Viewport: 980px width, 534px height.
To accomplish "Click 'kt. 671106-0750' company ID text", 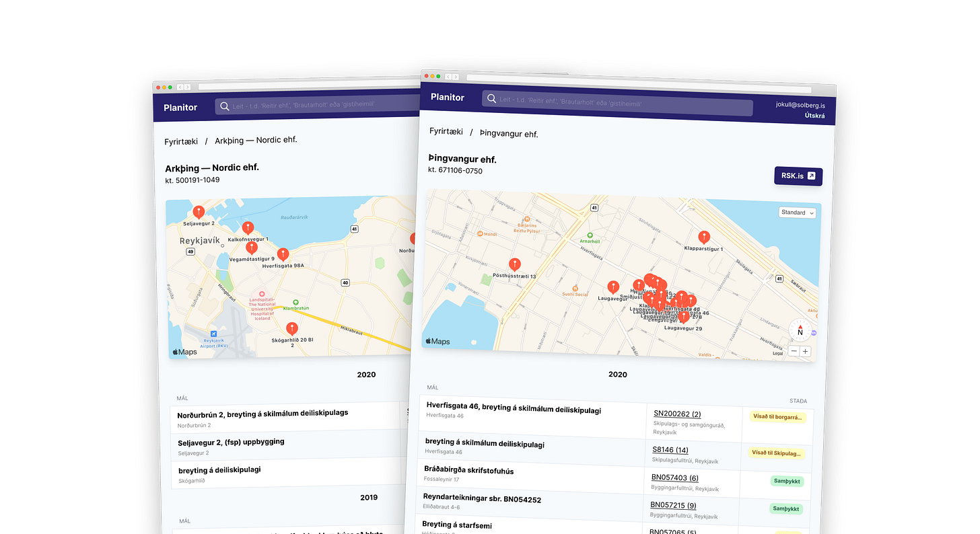I will tap(455, 171).
